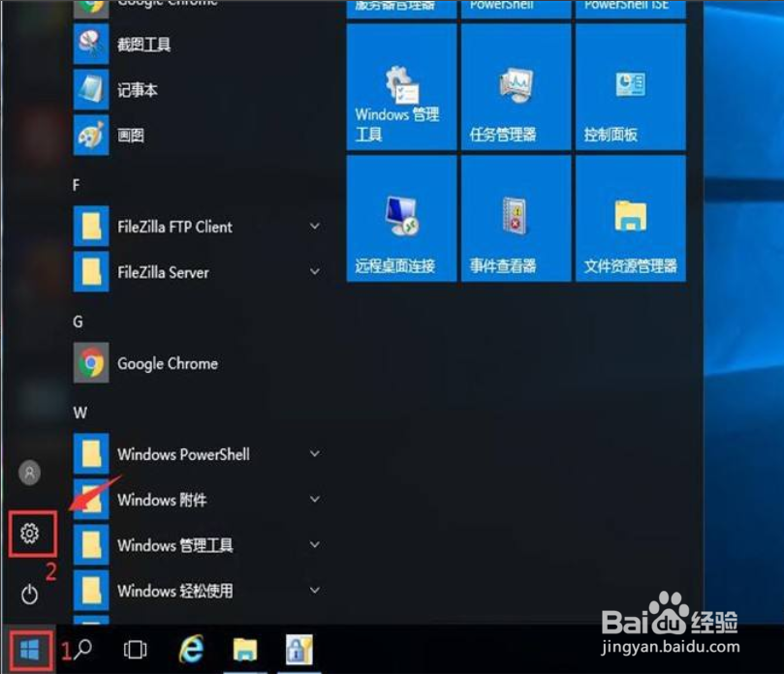
Task: Click the Windows Start button
Action: click(29, 650)
